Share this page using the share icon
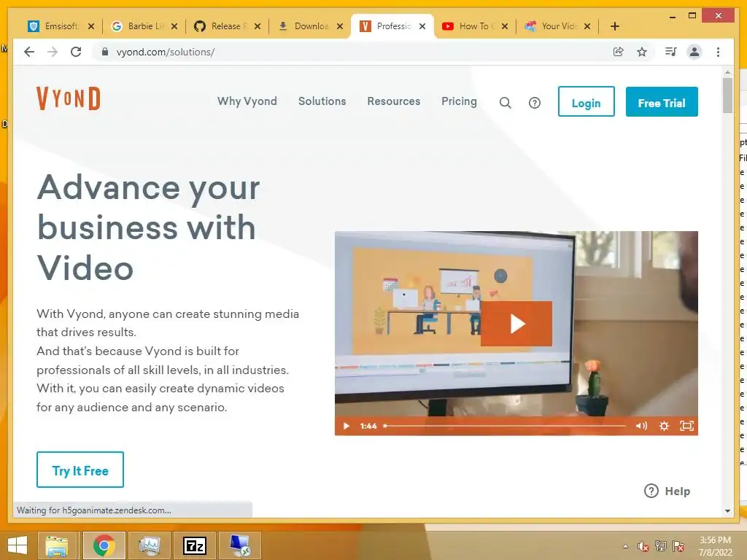747x560 pixels. [x=619, y=52]
